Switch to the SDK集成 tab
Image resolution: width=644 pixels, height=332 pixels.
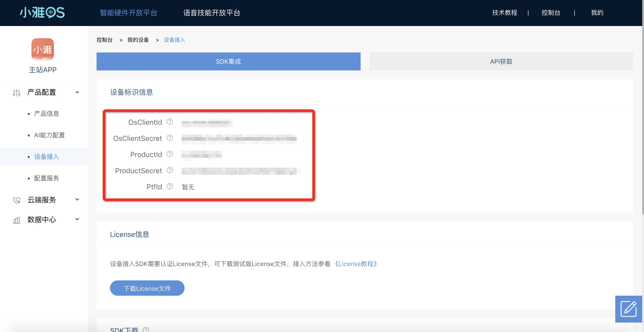[228, 61]
